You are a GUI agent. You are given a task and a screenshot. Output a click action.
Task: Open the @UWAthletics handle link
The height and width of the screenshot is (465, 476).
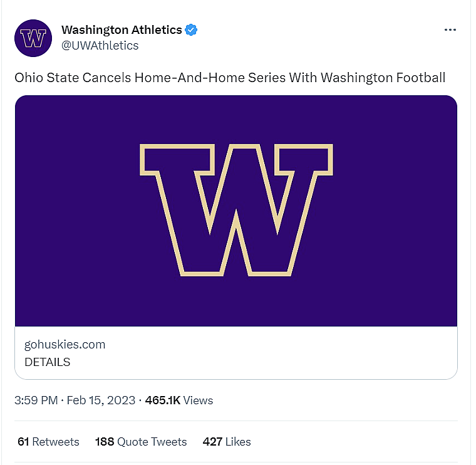pyautogui.click(x=100, y=45)
